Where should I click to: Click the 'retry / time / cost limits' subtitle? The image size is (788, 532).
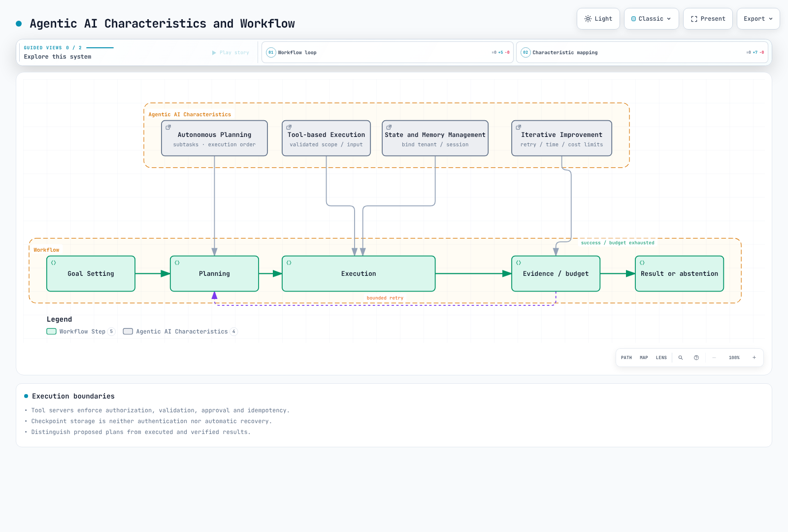tap(561, 145)
